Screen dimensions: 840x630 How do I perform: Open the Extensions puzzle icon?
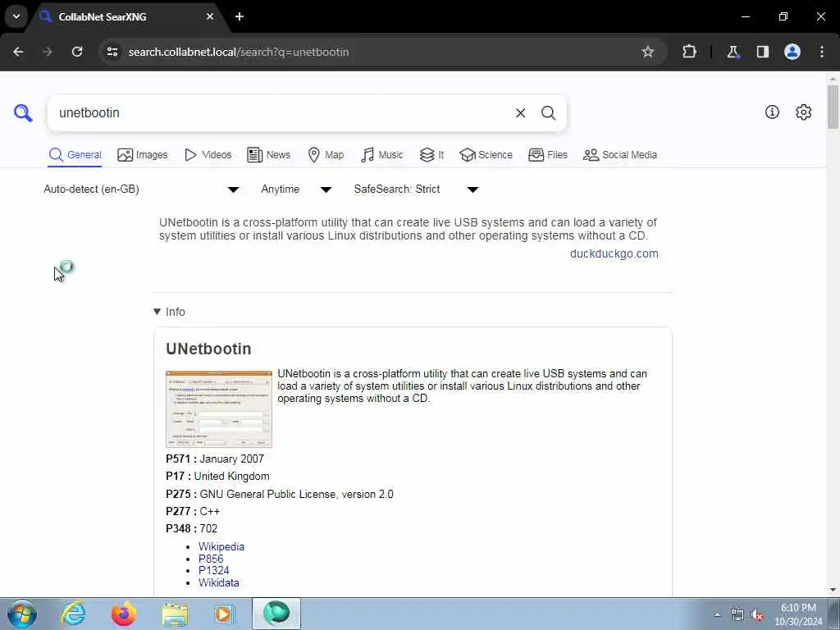coord(689,52)
